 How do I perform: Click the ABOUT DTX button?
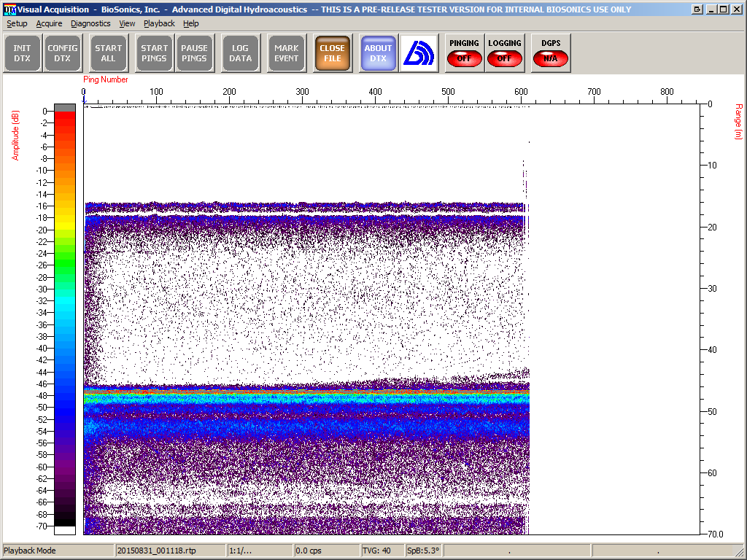(379, 53)
